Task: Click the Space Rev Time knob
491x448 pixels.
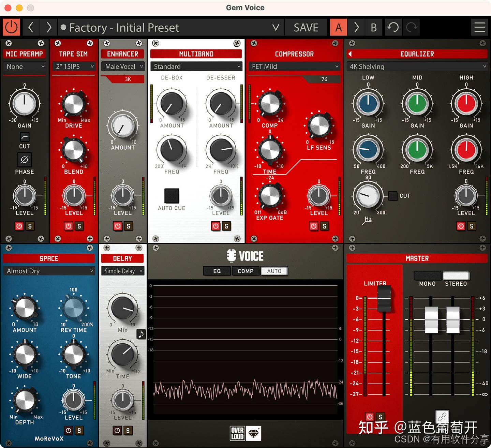Action: click(x=74, y=308)
